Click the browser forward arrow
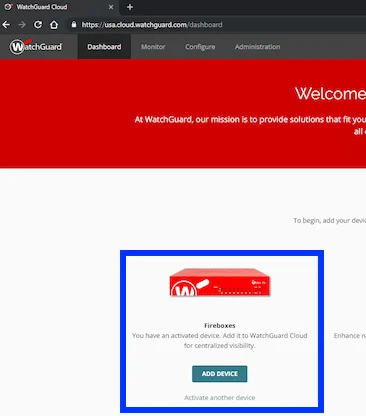 pyautogui.click(x=22, y=25)
